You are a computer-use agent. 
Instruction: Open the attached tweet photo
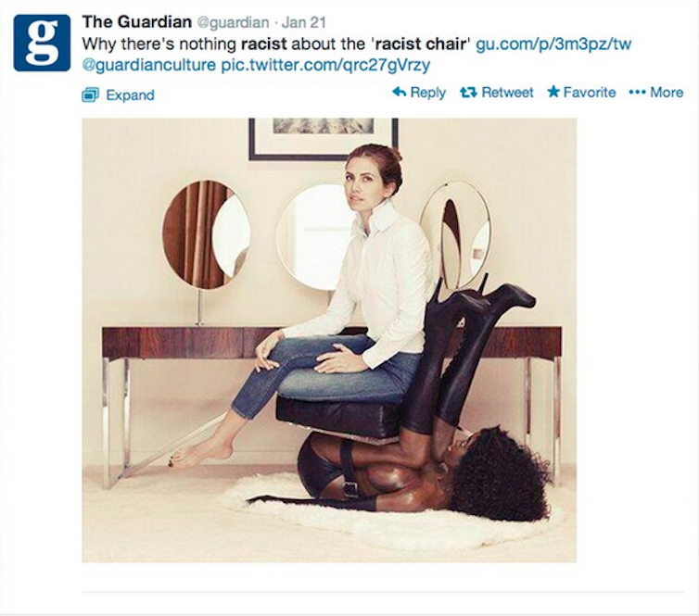[329, 340]
